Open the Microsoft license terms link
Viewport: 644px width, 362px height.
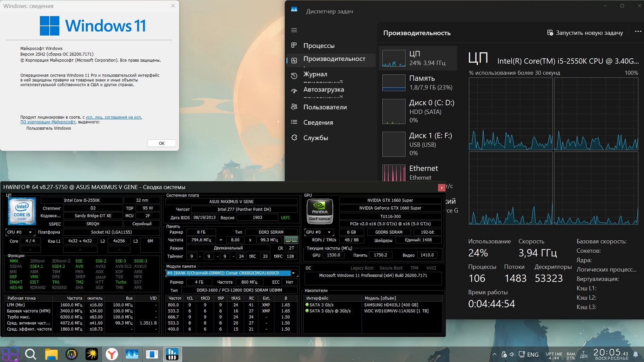(x=81, y=120)
